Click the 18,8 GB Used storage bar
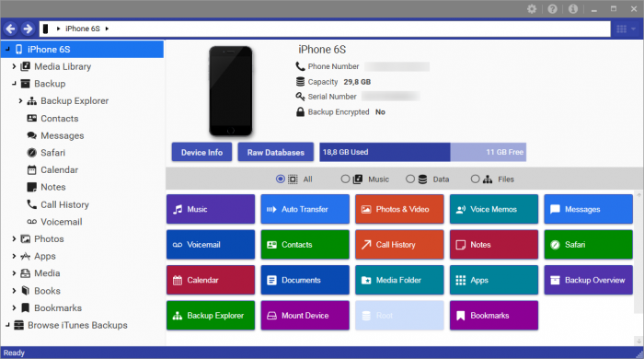The width and height of the screenshot is (644, 359). pyautogui.click(x=385, y=152)
